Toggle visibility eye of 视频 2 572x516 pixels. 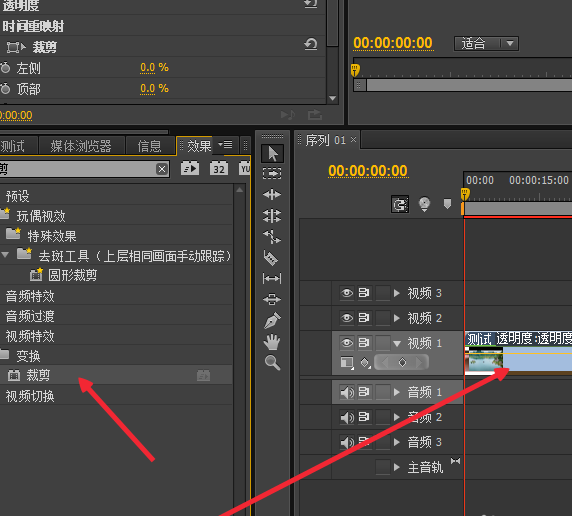(x=347, y=318)
